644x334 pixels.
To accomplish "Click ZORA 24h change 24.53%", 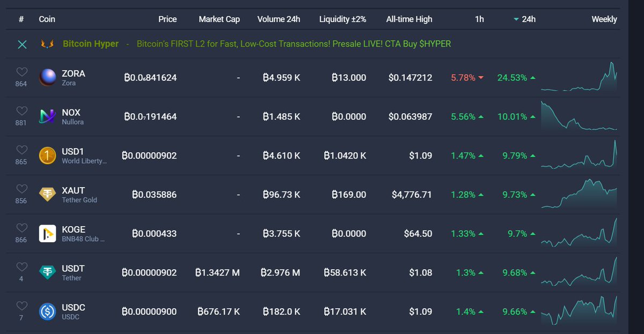I will pyautogui.click(x=512, y=78).
